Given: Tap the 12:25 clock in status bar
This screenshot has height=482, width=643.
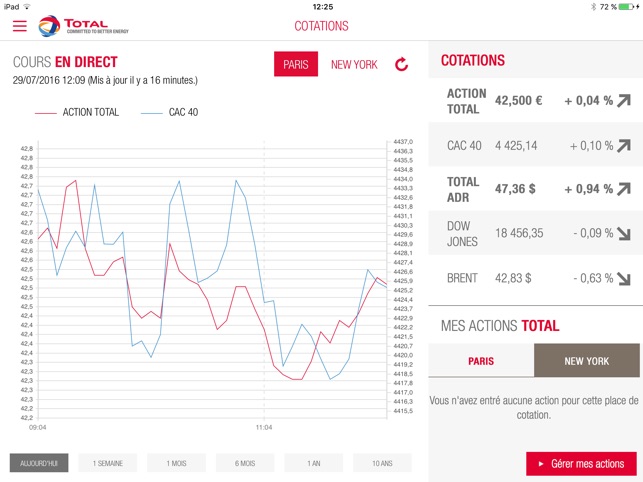Looking at the screenshot, I should [323, 7].
